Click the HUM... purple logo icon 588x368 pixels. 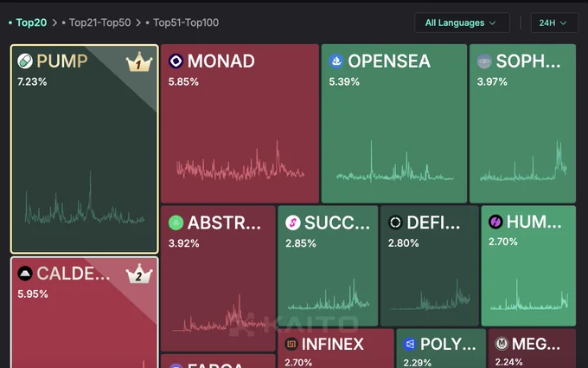[495, 222]
